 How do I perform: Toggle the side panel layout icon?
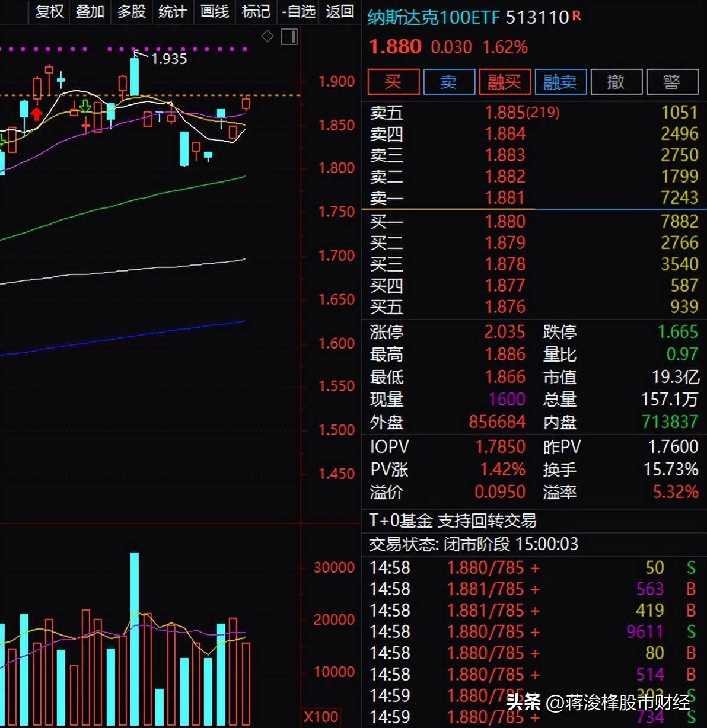click(289, 37)
